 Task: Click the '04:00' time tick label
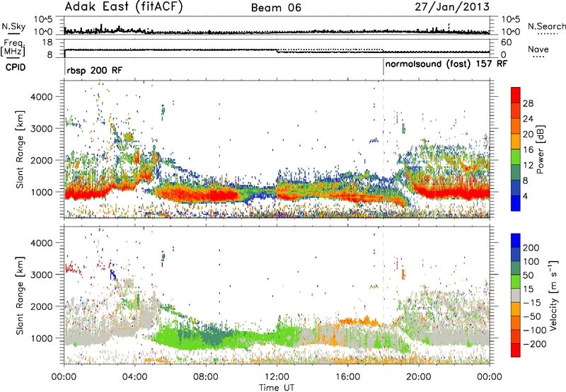click(x=134, y=377)
